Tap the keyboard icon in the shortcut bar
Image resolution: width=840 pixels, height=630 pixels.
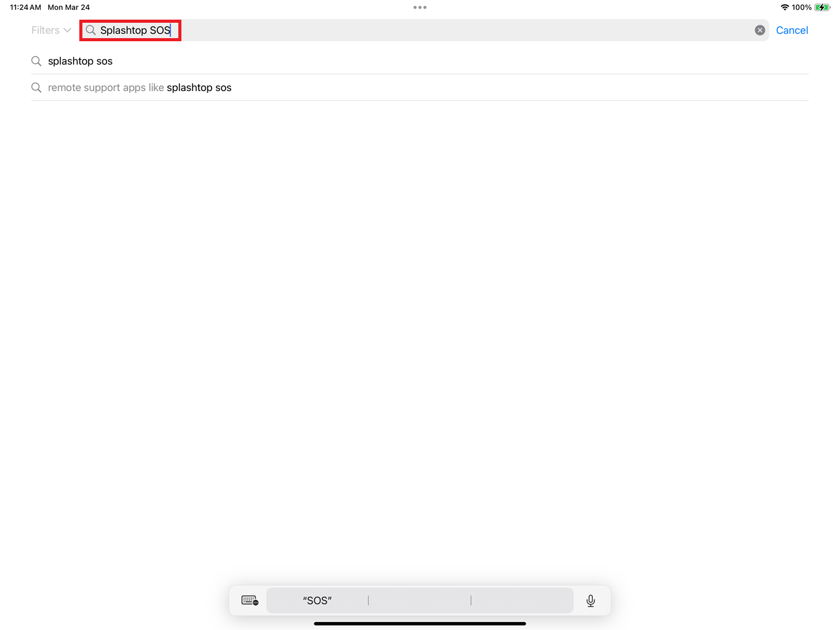(250, 600)
